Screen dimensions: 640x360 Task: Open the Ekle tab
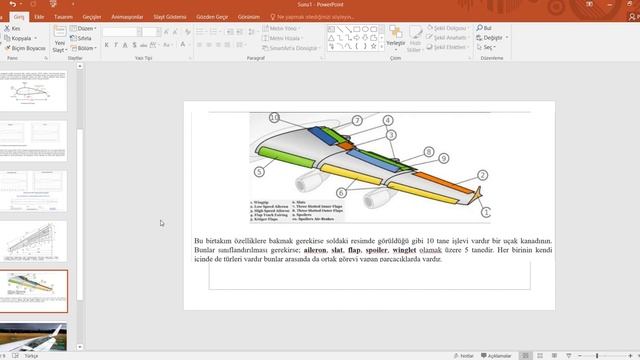(39, 17)
